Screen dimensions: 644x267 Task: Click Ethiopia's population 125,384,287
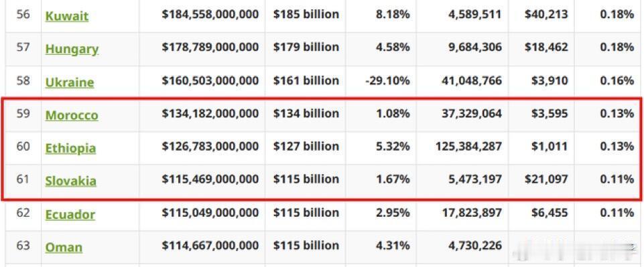468,147
